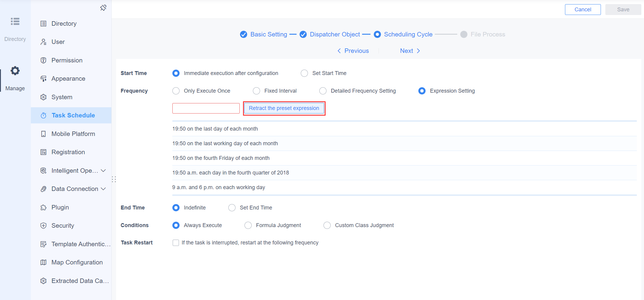Select preset expression for last day monthly
644x300 pixels.
[x=215, y=129]
